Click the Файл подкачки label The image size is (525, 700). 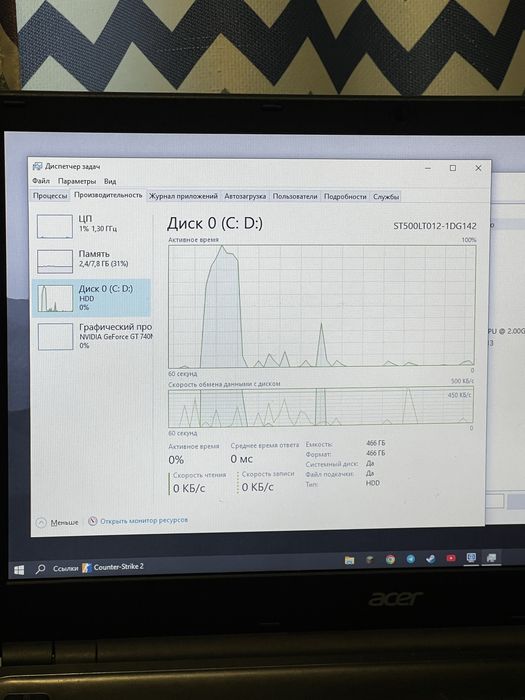(x=330, y=474)
